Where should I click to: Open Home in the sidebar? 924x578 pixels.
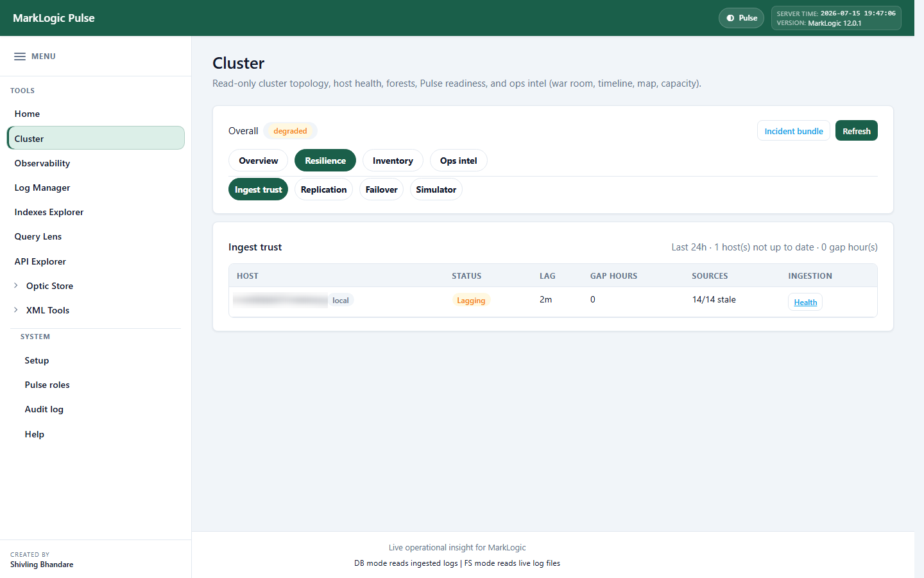(96, 114)
